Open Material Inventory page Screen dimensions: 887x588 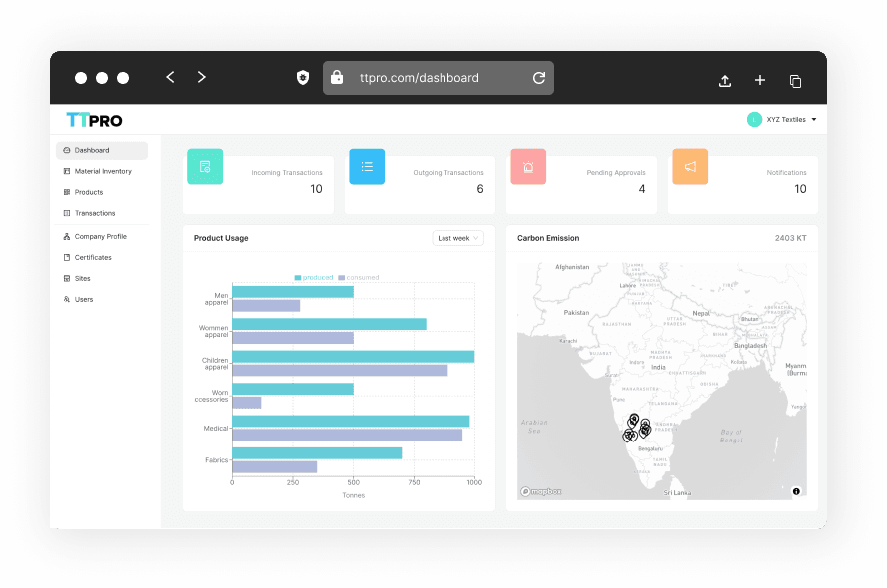tap(103, 171)
